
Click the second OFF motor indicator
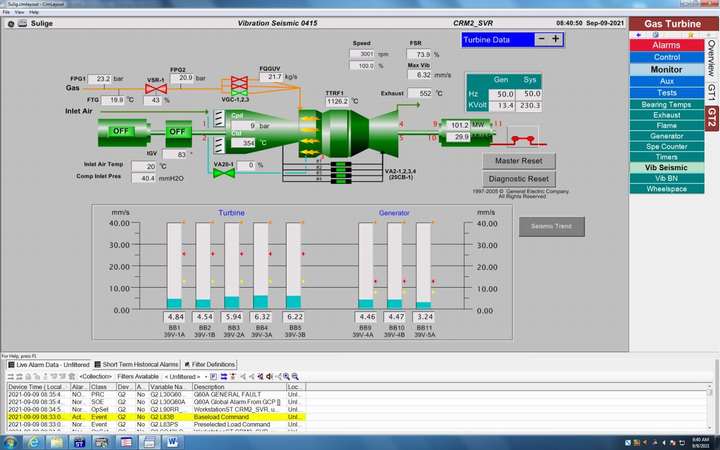point(177,132)
